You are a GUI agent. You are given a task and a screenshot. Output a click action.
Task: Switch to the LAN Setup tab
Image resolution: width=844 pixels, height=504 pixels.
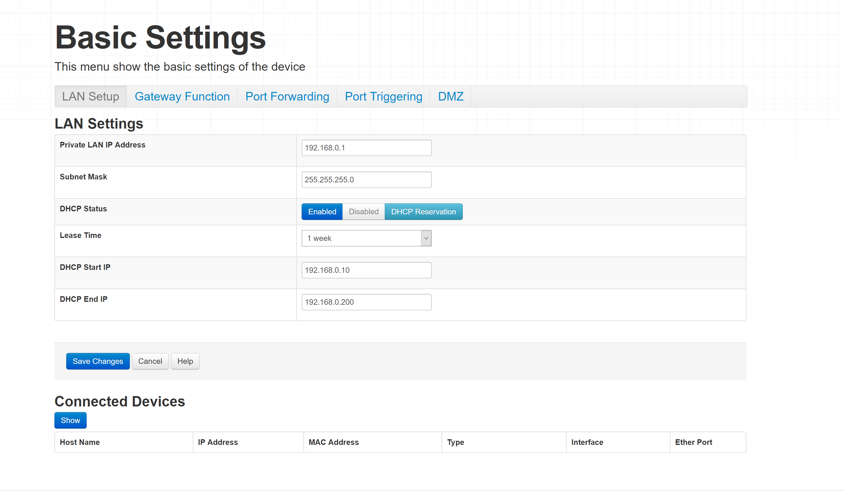point(90,96)
